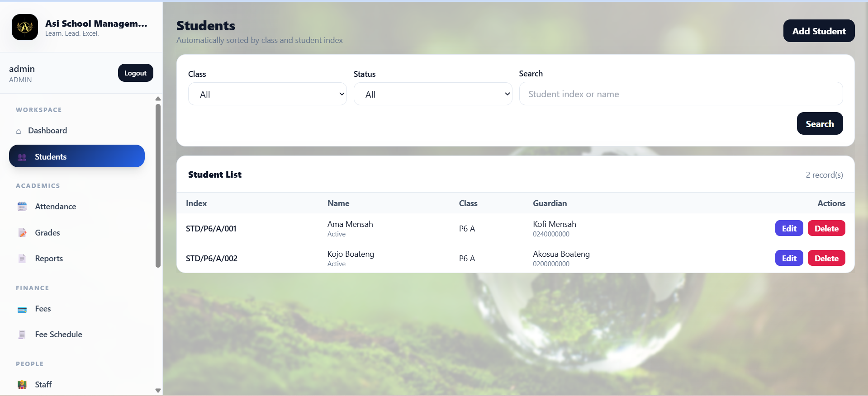868x396 pixels.
Task: Edit the Ama Mensah student record
Action: [x=789, y=228]
